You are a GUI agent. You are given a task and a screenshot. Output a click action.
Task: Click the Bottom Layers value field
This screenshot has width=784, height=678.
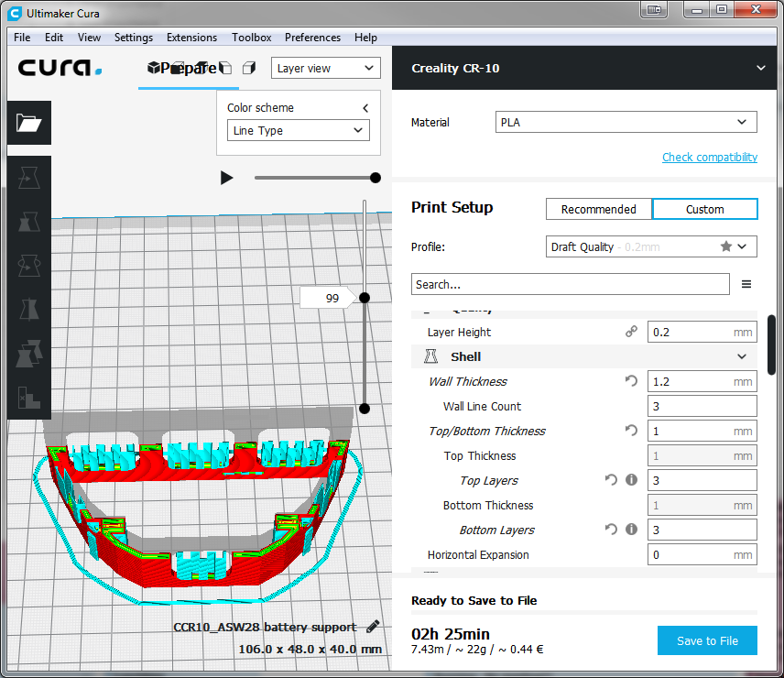click(x=702, y=530)
